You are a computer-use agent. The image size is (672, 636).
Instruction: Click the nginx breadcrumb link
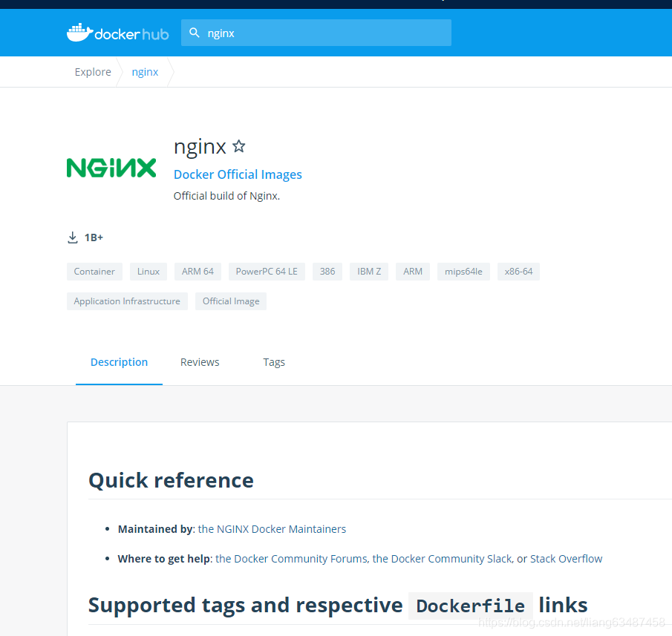145,72
